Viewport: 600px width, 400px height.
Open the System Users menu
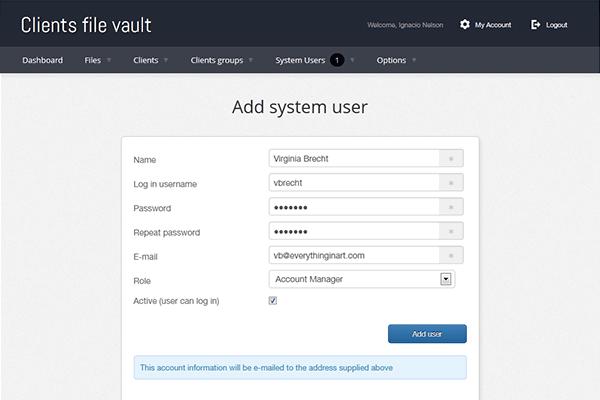(x=300, y=60)
